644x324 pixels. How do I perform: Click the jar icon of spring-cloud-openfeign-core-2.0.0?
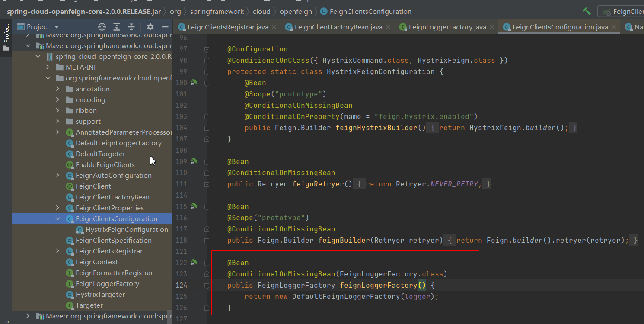[x=50, y=57]
